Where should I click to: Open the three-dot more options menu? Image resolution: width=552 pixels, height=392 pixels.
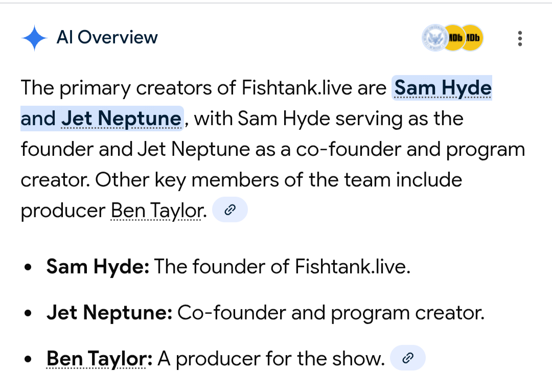[520, 38]
